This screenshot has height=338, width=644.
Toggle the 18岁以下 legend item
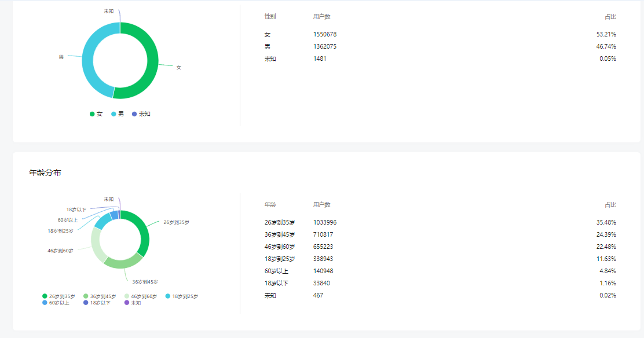point(97,303)
